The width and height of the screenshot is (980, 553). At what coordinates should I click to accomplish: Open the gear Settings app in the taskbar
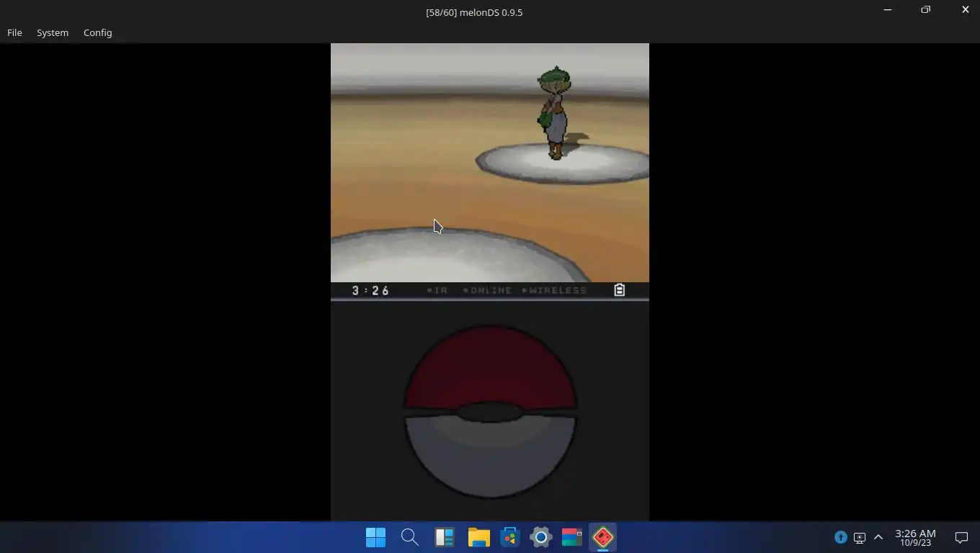[540, 537]
